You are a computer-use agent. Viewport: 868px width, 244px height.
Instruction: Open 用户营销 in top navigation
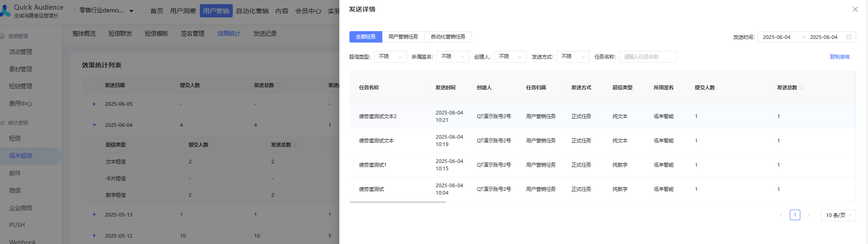coord(216,11)
